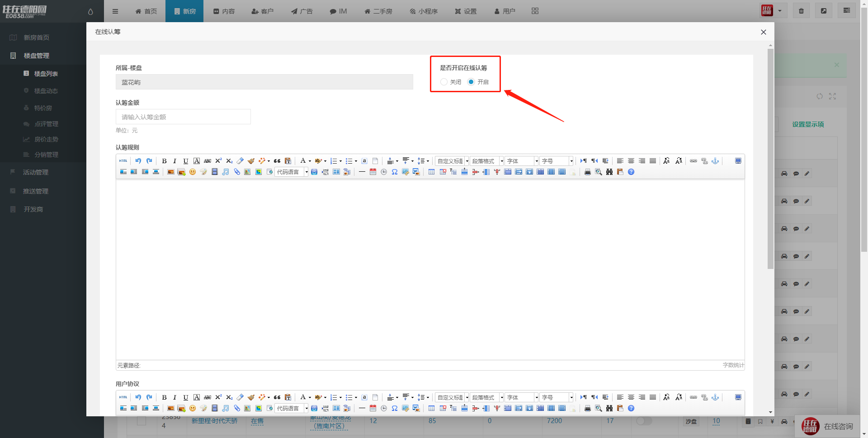Open the 设置 top menu
This screenshot has height=438, width=868.
[466, 11]
